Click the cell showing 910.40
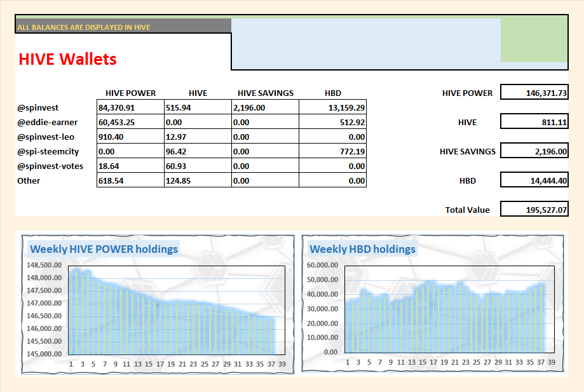Image resolution: width=584 pixels, height=392 pixels. click(x=130, y=136)
